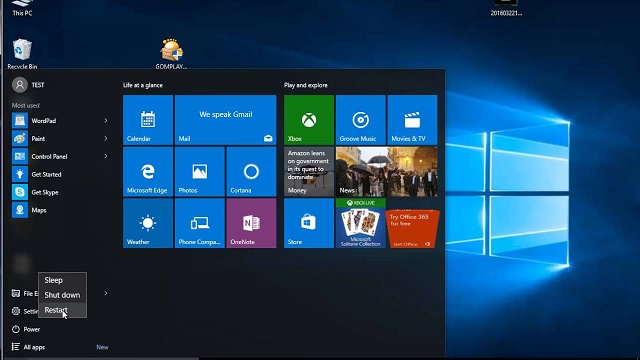The image size is (640, 360).
Task: Expand Paint jump list arrow
Action: (106, 138)
